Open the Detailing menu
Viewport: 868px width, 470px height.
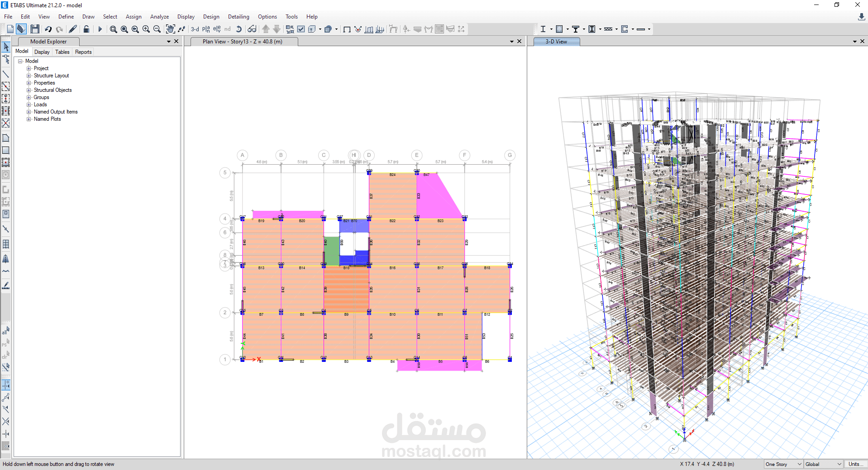(x=238, y=17)
